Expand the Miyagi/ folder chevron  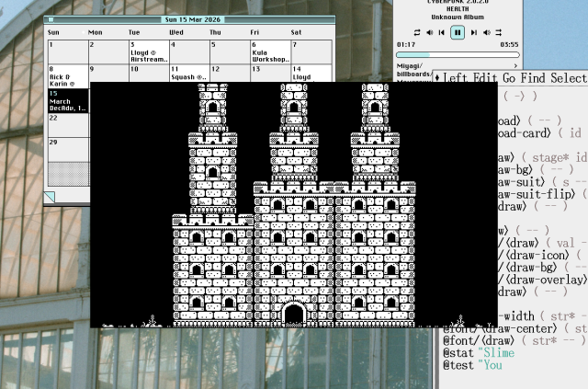coord(515,66)
